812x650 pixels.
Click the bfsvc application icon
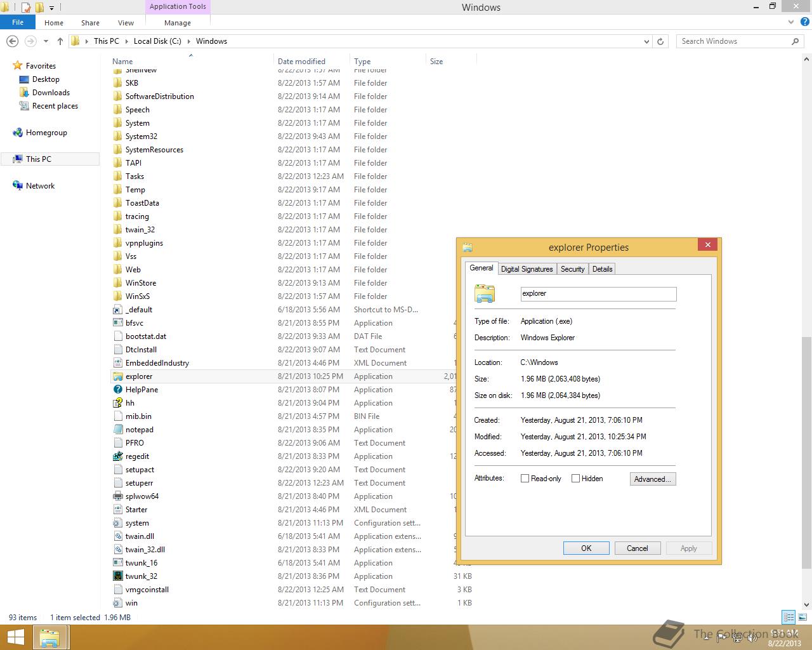coord(117,323)
